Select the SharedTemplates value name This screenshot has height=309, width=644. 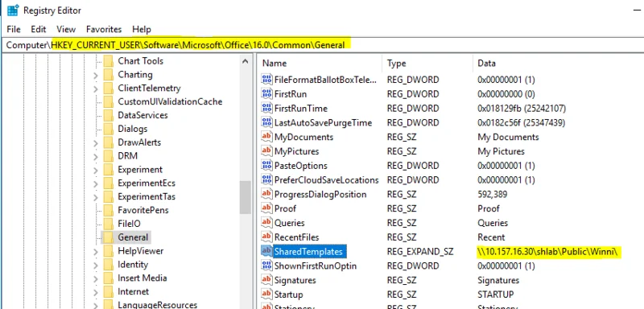tap(308, 251)
